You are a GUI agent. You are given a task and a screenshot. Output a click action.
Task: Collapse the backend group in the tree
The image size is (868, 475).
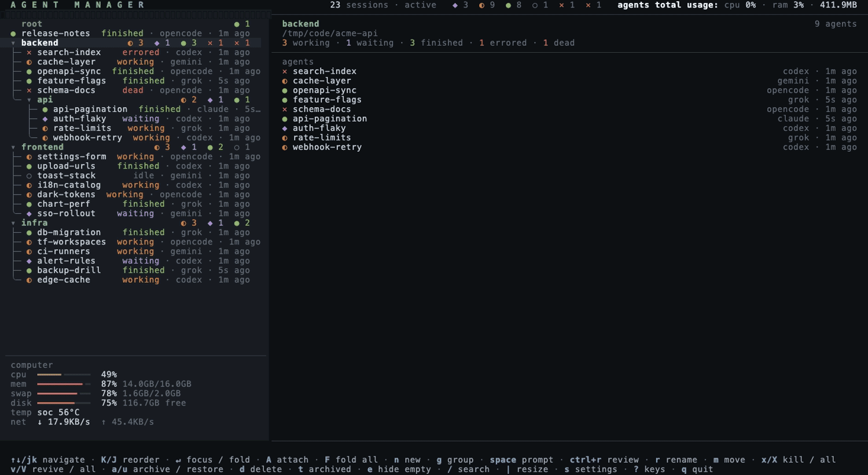pyautogui.click(x=13, y=43)
